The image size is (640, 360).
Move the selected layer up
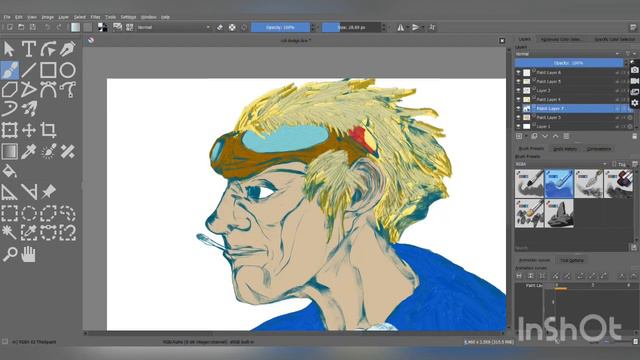point(556,136)
